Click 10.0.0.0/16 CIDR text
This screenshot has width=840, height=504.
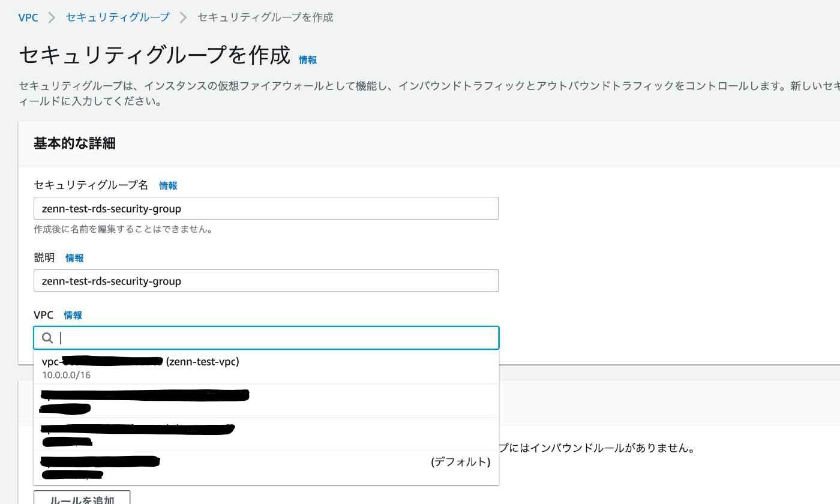(66, 375)
